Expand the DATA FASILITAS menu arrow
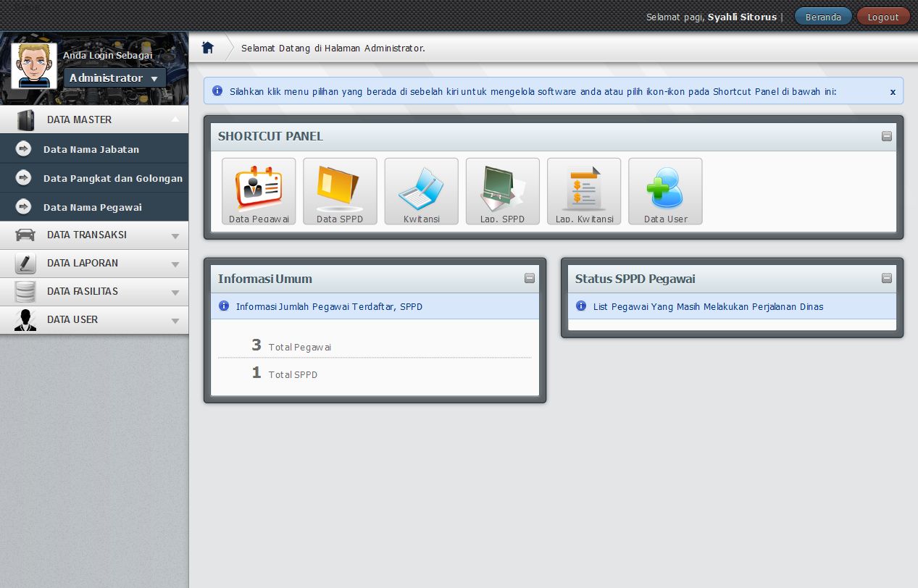The image size is (918, 588). coord(175,293)
